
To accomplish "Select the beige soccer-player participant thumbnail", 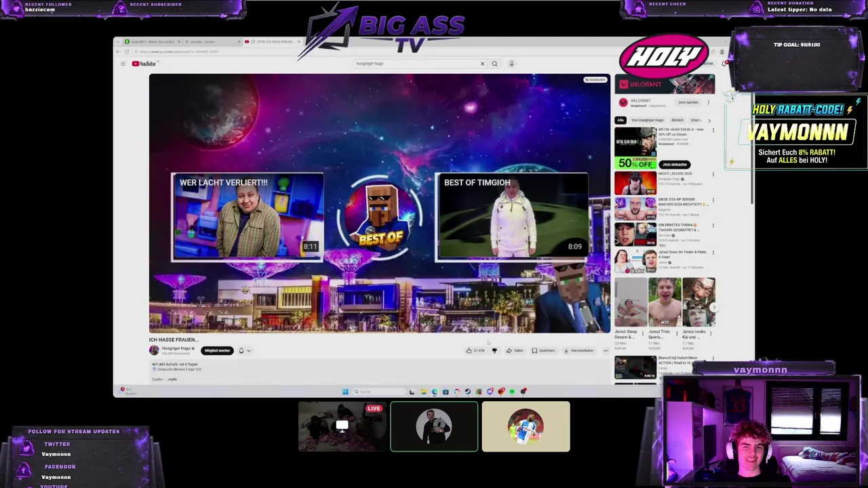I will point(526,426).
